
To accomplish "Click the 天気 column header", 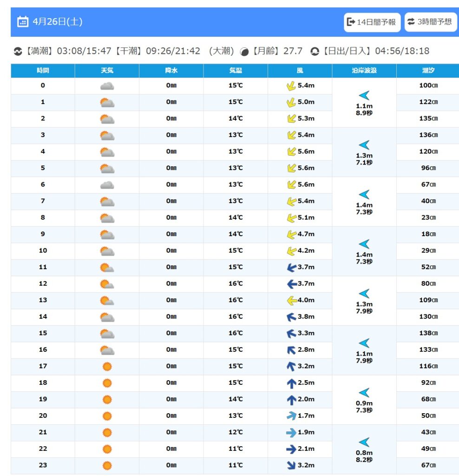I will click(107, 71).
